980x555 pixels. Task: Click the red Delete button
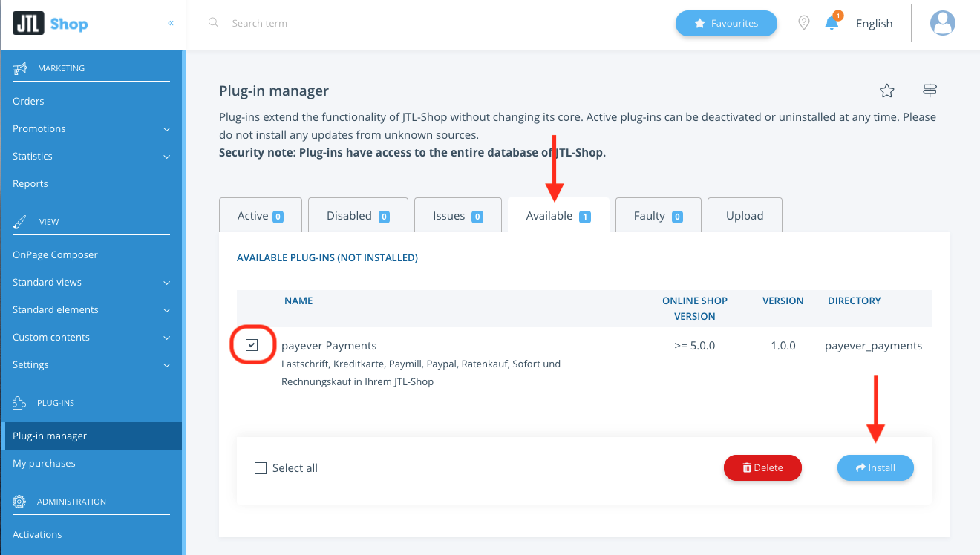(763, 468)
